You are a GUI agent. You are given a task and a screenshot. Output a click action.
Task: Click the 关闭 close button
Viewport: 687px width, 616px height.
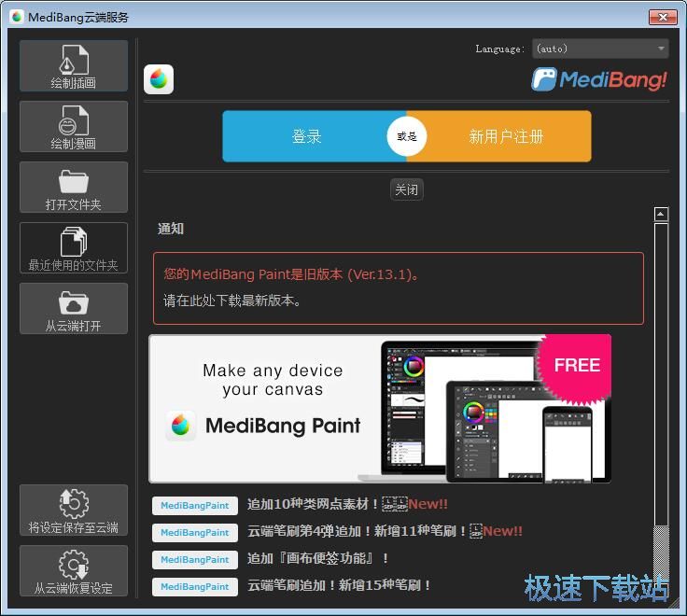point(407,189)
